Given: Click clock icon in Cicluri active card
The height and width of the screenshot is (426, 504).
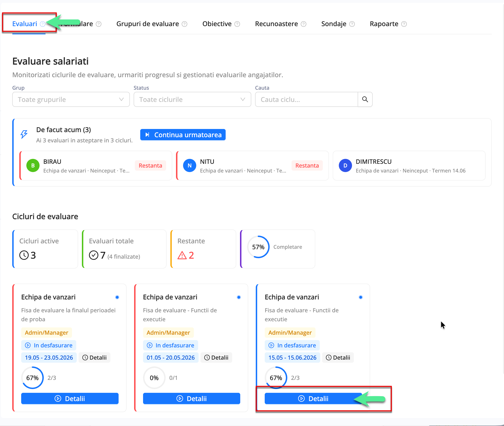Looking at the screenshot, I should click(x=24, y=255).
